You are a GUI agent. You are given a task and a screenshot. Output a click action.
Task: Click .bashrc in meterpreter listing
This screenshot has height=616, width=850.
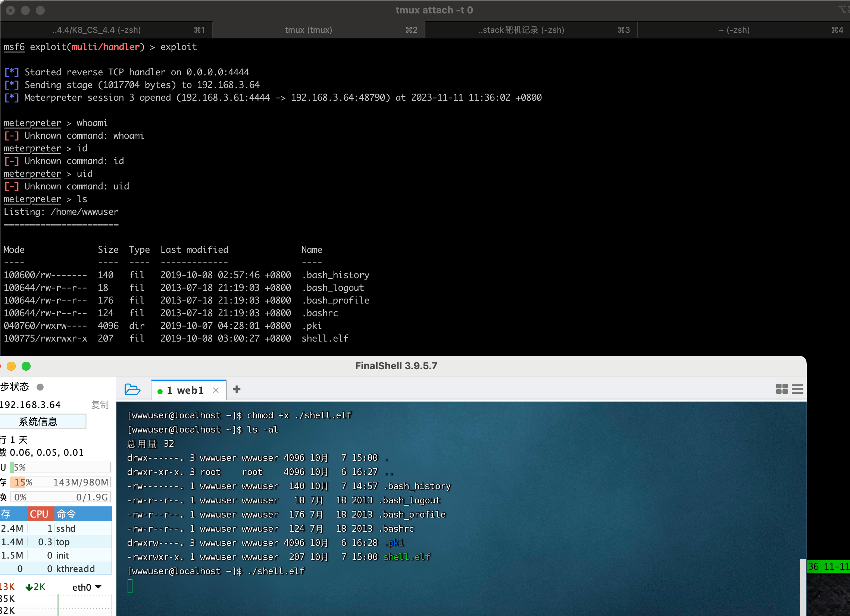(320, 313)
